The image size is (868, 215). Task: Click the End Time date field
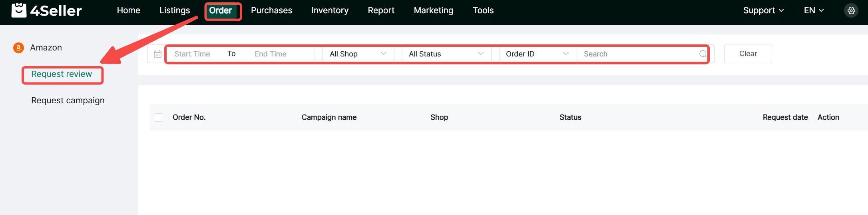271,54
